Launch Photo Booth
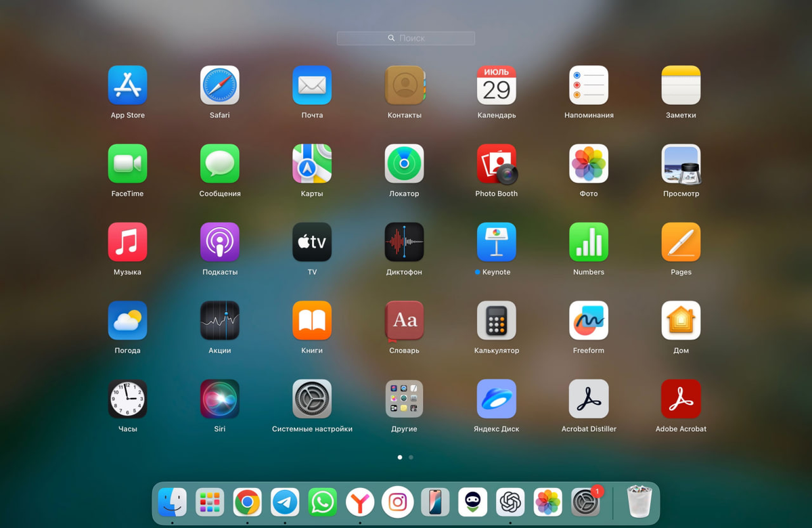812x528 pixels. coord(497,164)
